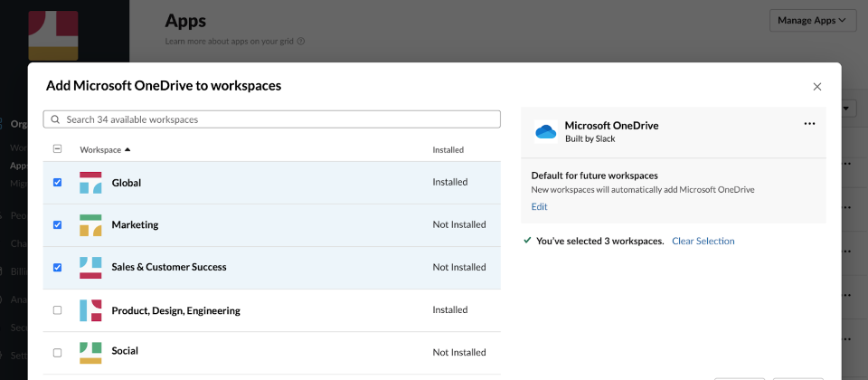Screen dimensions: 868x380
Task: Click the Sales & Customer Success workspace icon
Action: (90, 268)
